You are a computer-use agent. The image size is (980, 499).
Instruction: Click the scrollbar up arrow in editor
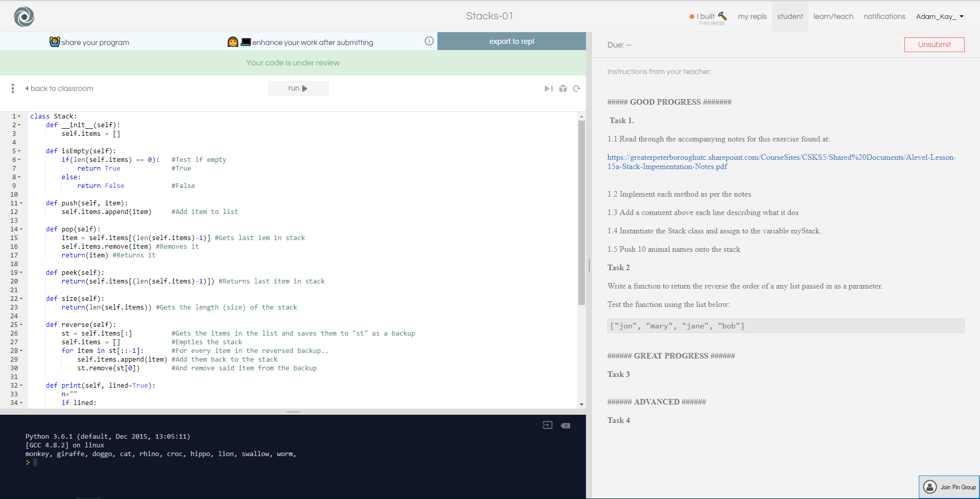(581, 116)
